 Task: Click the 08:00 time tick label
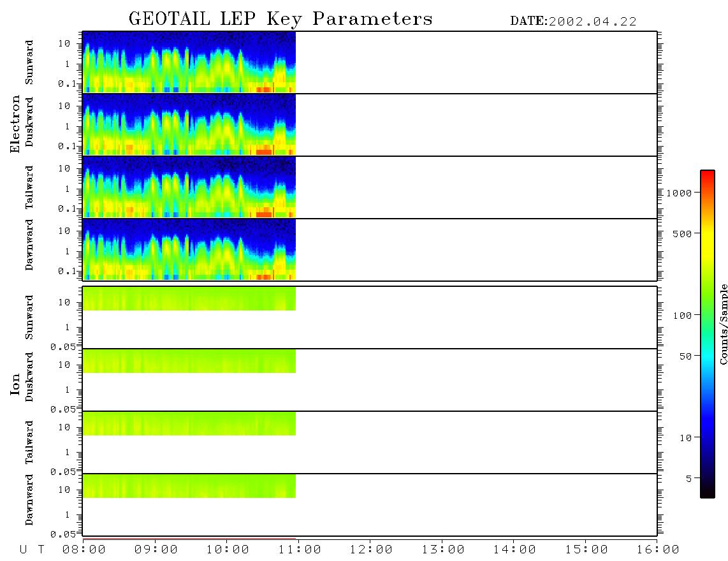pyautogui.click(x=84, y=550)
